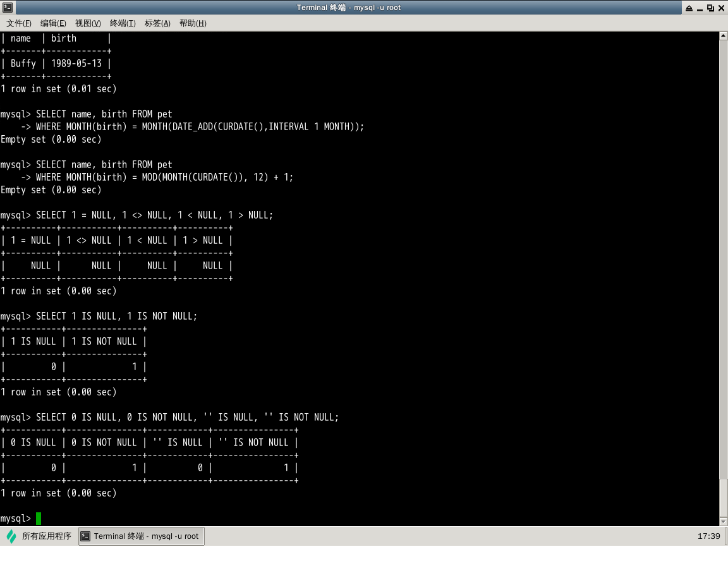Click the terminal scrollbar thumb
The width and height of the screenshot is (728, 566).
click(724, 498)
